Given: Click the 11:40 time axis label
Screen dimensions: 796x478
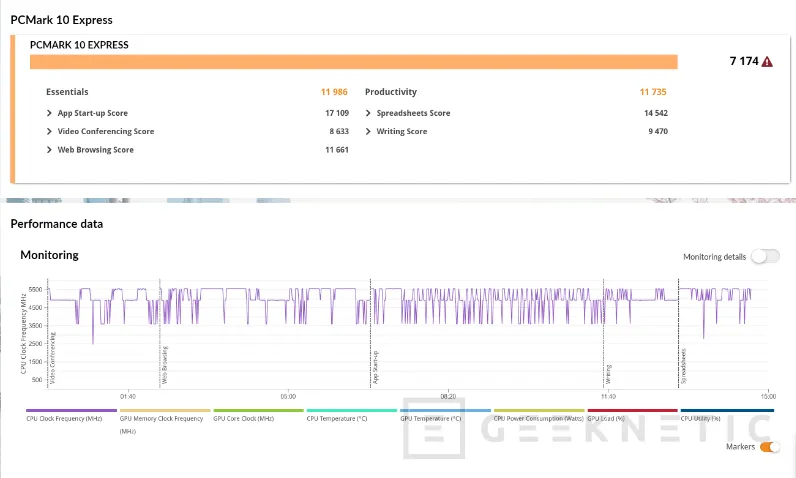Looking at the screenshot, I should 608,396.
